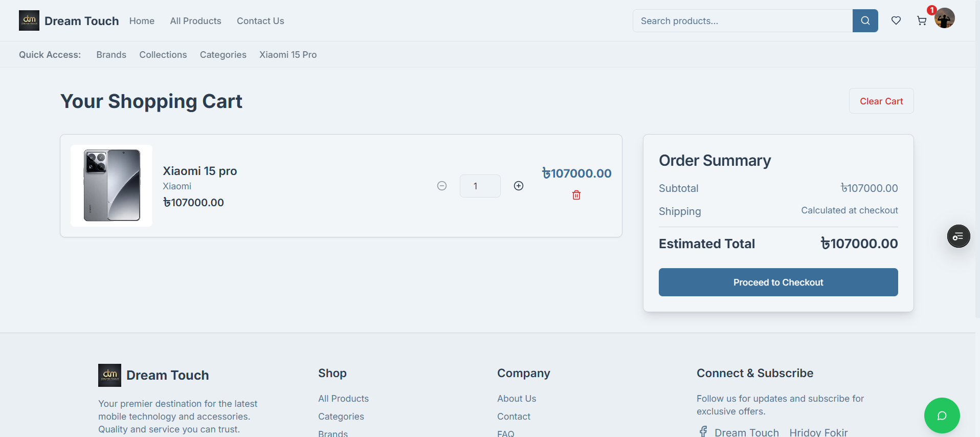Screen dimensions: 980x437
Task: Click the Order Summary heading
Action: [x=715, y=161]
